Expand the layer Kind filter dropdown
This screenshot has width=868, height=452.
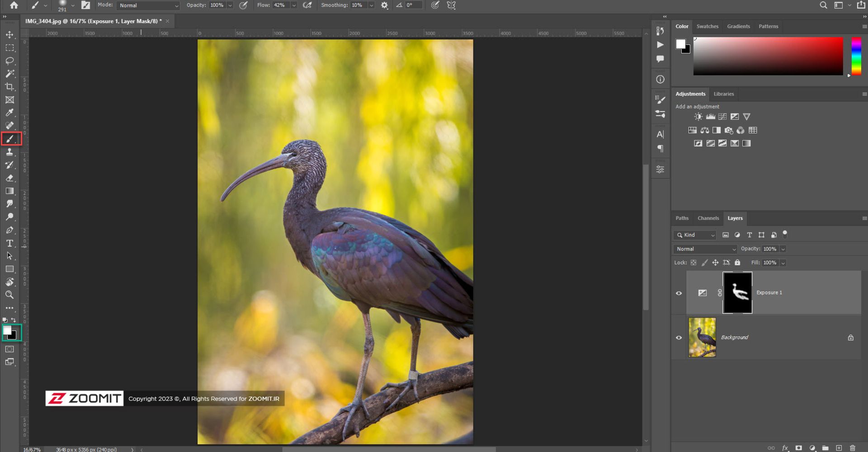[x=695, y=235]
